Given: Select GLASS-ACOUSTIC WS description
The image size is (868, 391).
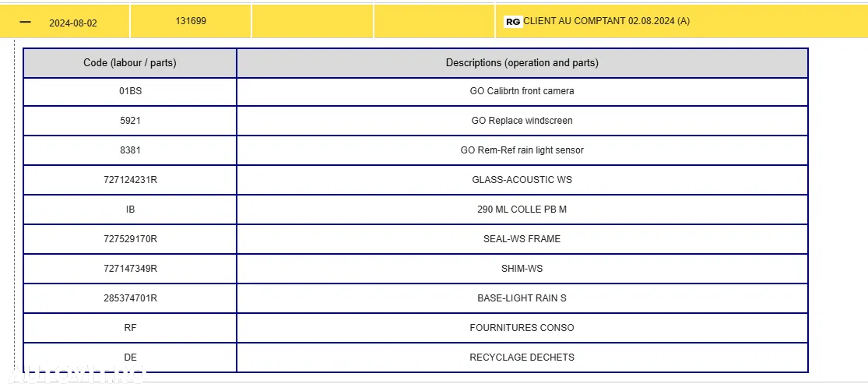Looking at the screenshot, I should [522, 180].
